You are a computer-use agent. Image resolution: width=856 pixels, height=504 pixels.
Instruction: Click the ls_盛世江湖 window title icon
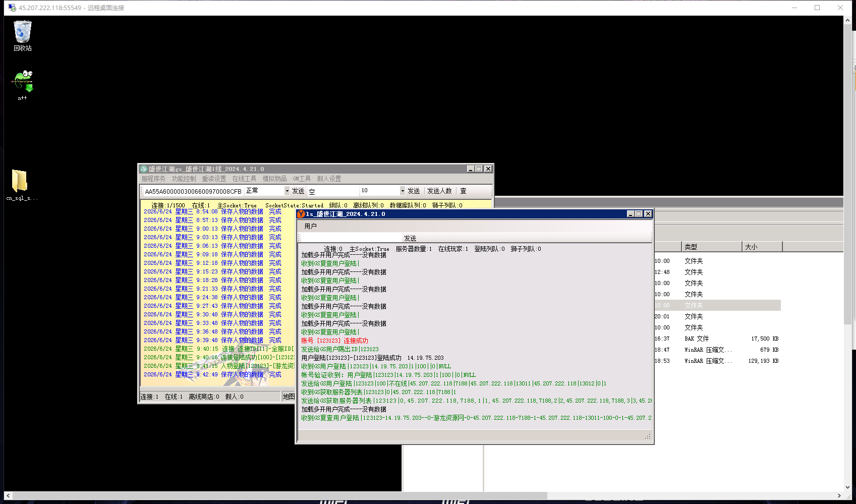point(301,214)
